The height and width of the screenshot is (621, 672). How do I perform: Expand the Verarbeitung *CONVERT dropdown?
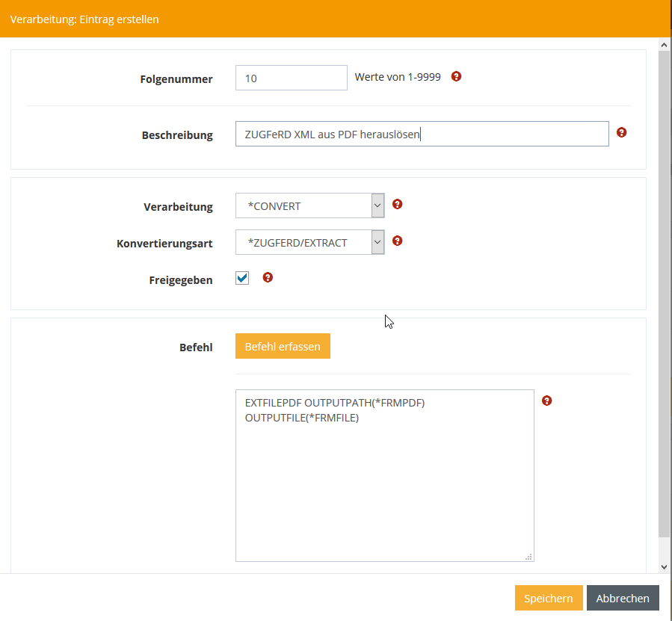pyautogui.click(x=309, y=206)
